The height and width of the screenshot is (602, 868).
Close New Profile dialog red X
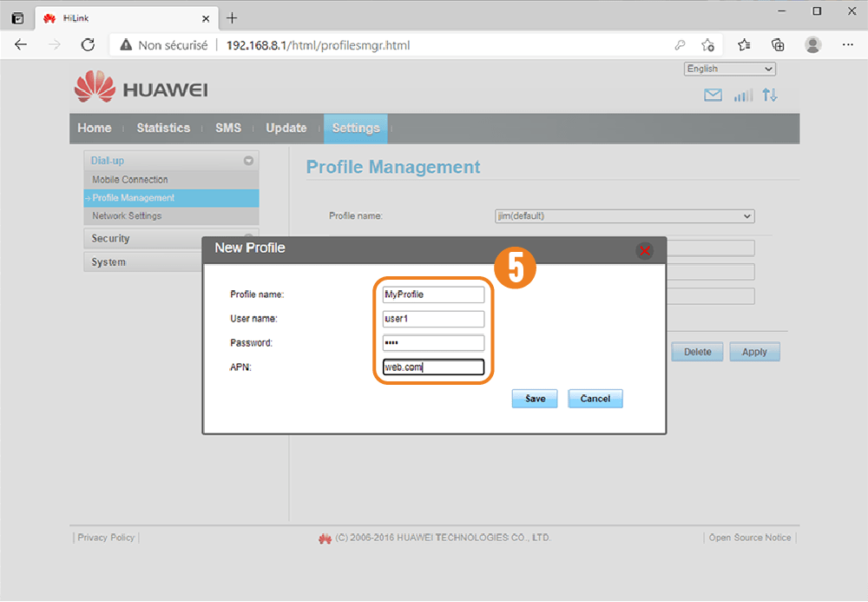pos(644,251)
